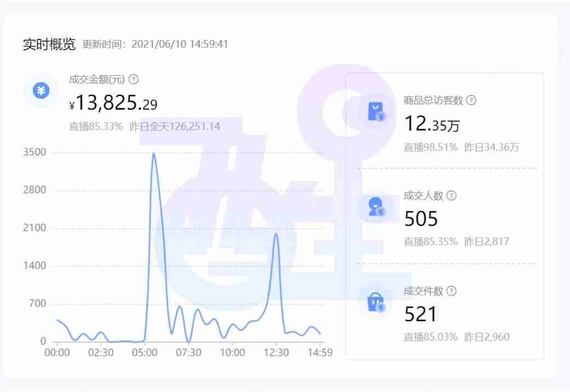Click the 14:59 x-axis label
Image resolution: width=570 pixels, height=392 pixels.
pos(320,353)
